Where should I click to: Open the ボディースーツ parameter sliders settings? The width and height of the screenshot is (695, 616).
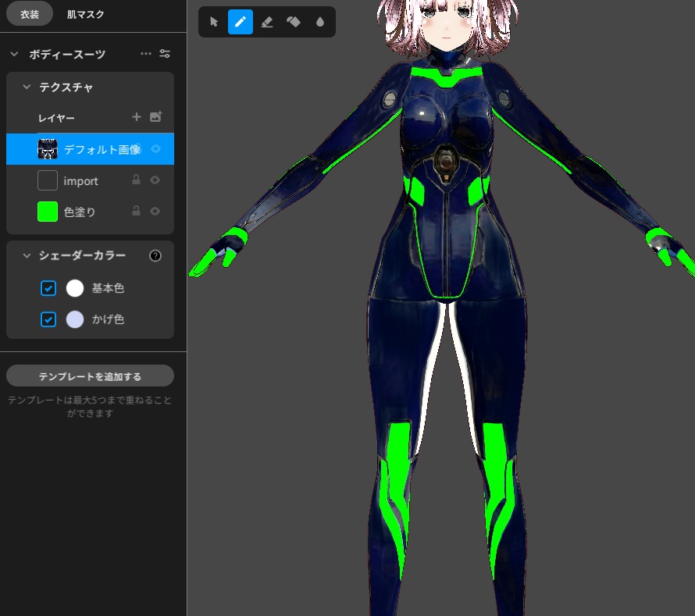click(x=165, y=54)
